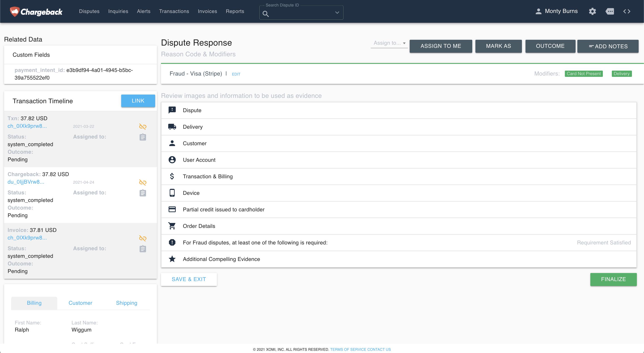644x353 pixels.
Task: Click the green Delivery modifier tag
Action: (621, 74)
